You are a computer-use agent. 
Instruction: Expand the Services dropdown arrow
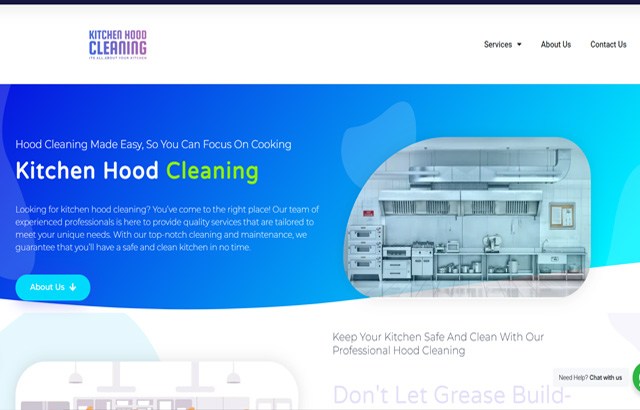[x=519, y=44]
